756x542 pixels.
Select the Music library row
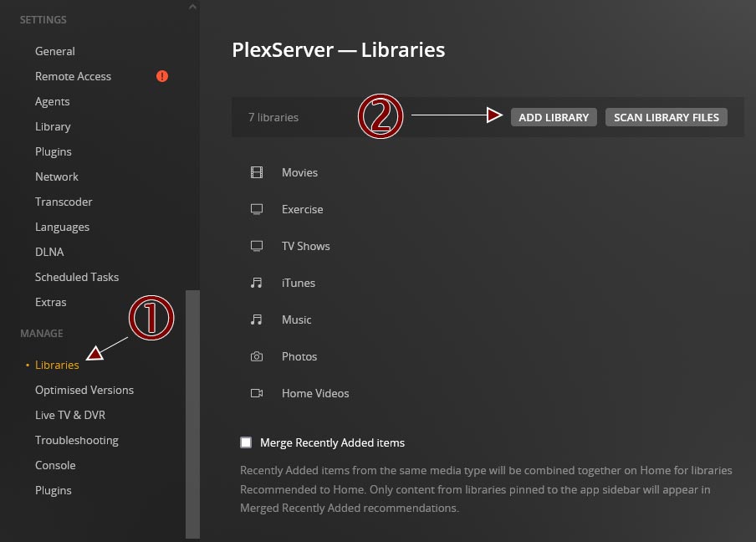tap(488, 320)
